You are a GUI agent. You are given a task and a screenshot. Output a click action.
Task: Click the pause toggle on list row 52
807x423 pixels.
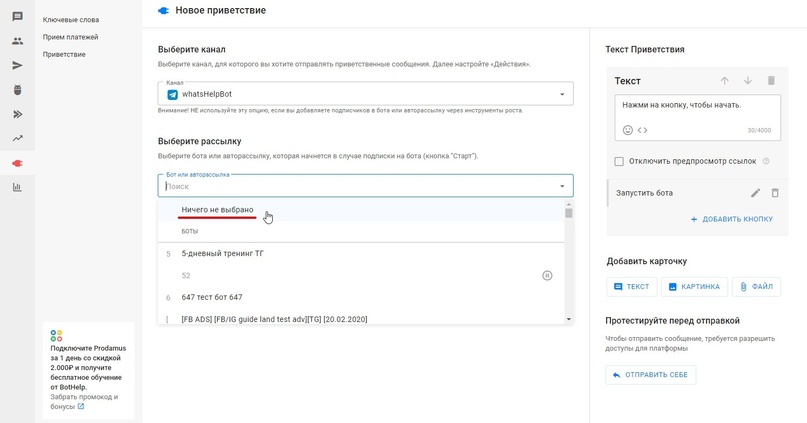point(547,275)
